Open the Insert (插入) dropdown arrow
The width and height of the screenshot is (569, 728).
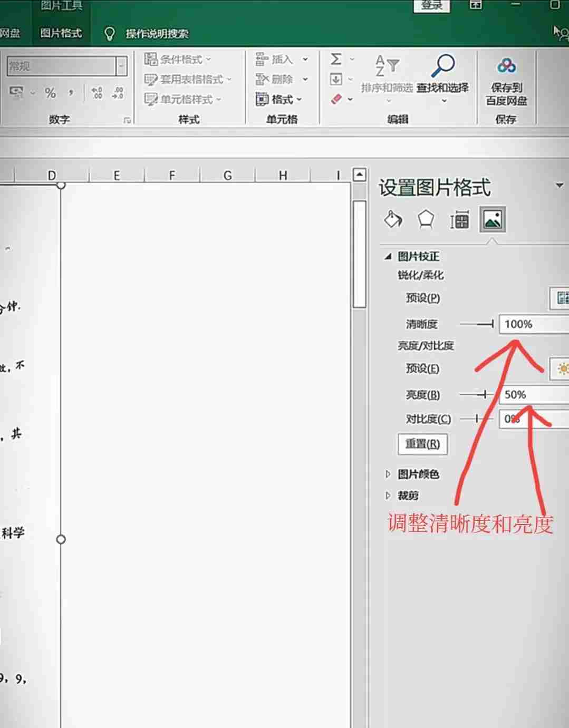coord(305,60)
